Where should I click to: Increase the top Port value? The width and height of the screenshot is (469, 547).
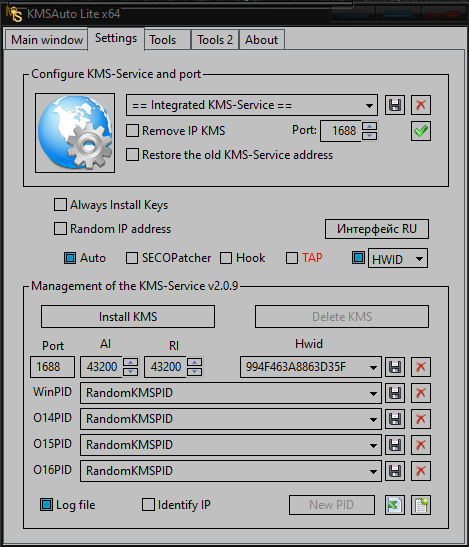coord(370,126)
